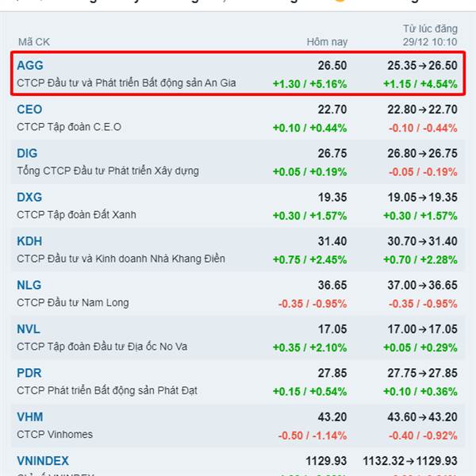Click CEO since-post change '-0.10 / -0.44%'
The width and height of the screenshot is (476, 476).
[423, 128]
